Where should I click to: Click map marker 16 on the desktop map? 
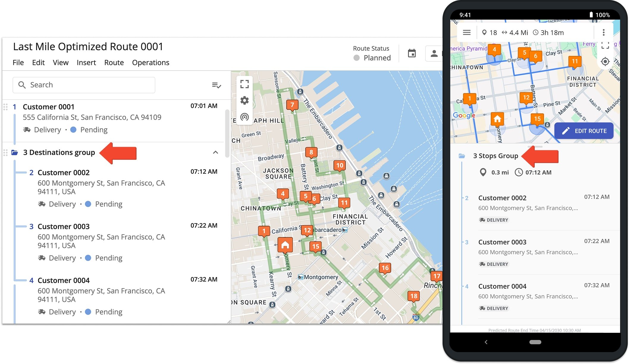tap(385, 268)
